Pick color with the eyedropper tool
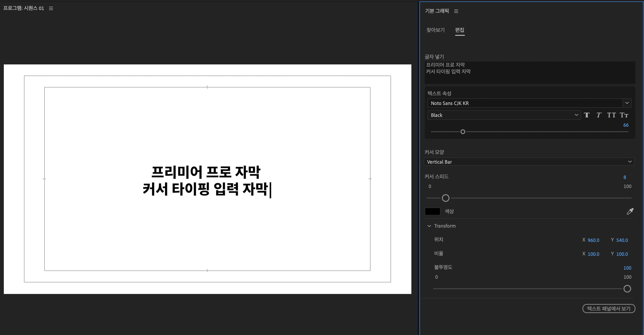This screenshot has height=335, width=644. (630, 211)
